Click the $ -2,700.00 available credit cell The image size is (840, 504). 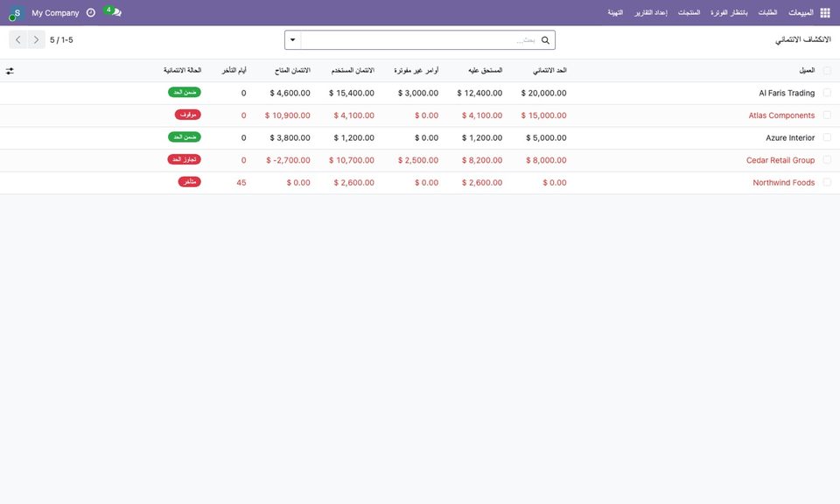click(288, 161)
